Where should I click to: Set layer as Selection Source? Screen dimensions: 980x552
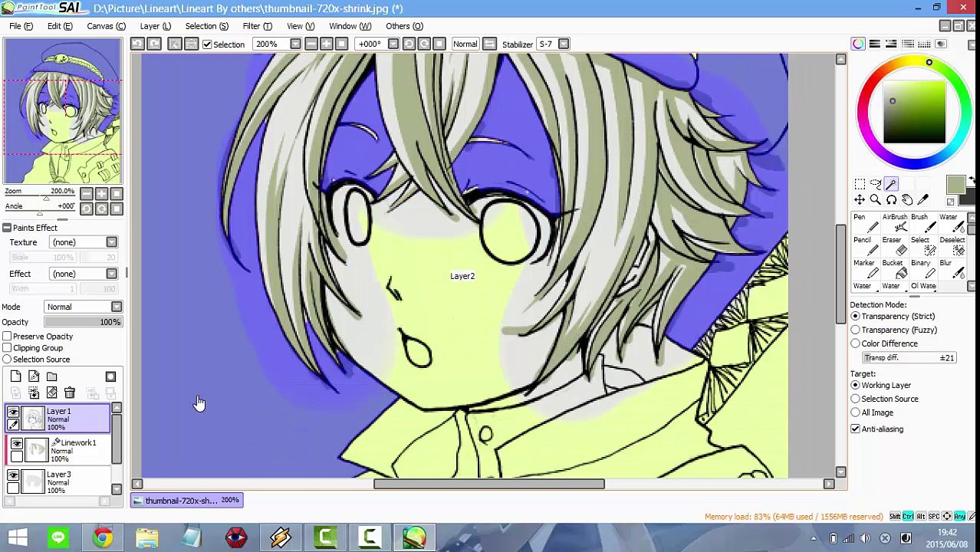(x=7, y=360)
